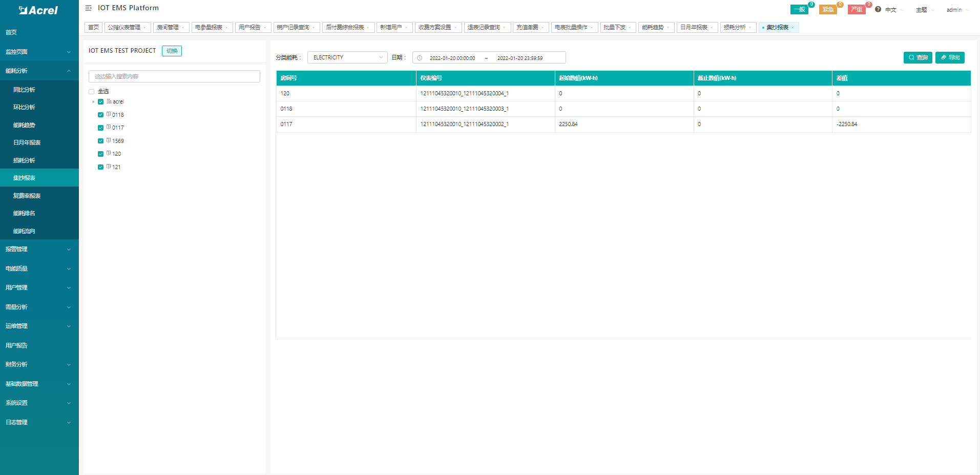Image resolution: width=980 pixels, height=475 pixels.
Task: Close the 电表批量操作 tab
Action: coord(592,28)
